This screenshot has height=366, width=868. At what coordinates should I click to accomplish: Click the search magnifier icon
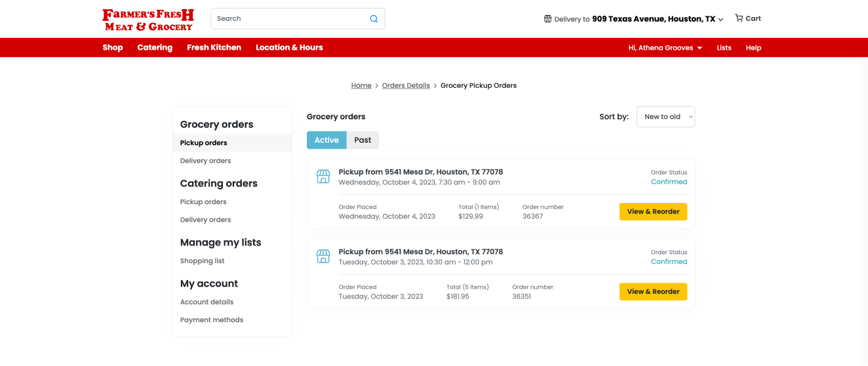click(x=374, y=19)
